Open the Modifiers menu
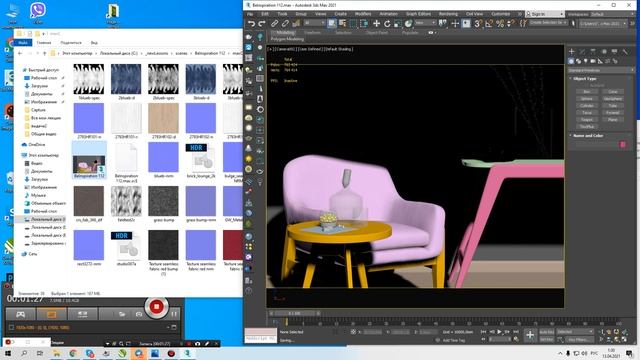This screenshot has height=360, width=640. click(363, 14)
